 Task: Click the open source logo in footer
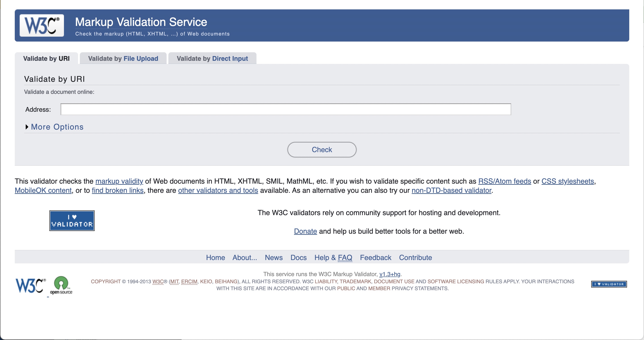61,285
